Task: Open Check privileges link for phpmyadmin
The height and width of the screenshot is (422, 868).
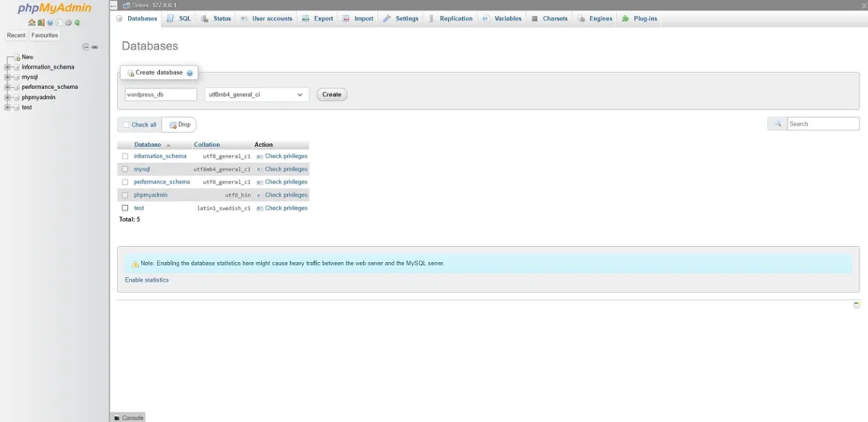Action: (286, 195)
